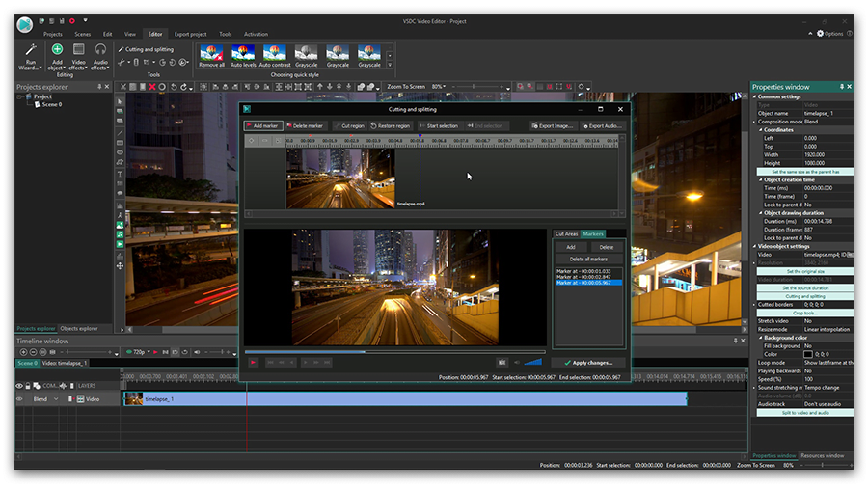Click Export Image in cutting dialog
Screen dimensions: 868x492
pos(552,125)
